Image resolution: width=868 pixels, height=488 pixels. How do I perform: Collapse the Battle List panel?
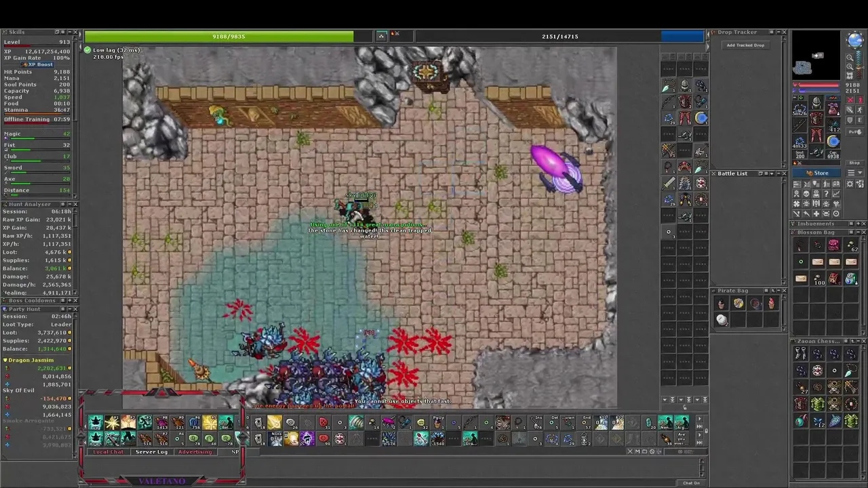778,174
